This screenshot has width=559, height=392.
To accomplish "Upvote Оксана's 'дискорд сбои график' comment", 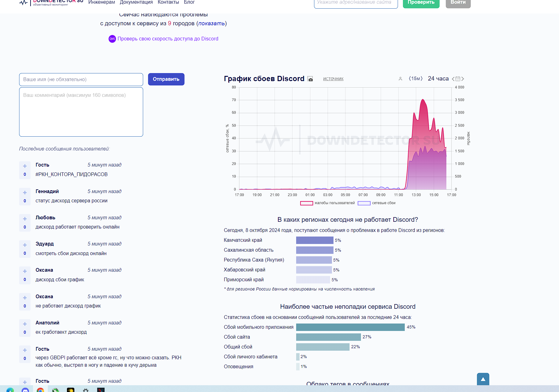I will [25, 271].
